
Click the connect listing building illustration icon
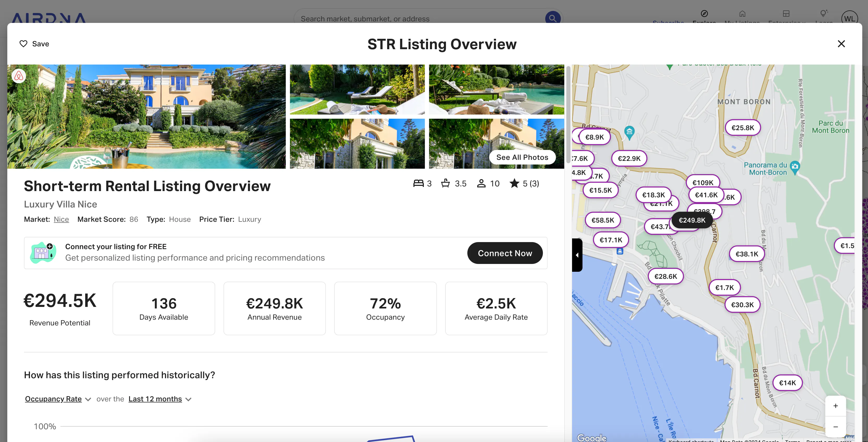click(x=43, y=253)
